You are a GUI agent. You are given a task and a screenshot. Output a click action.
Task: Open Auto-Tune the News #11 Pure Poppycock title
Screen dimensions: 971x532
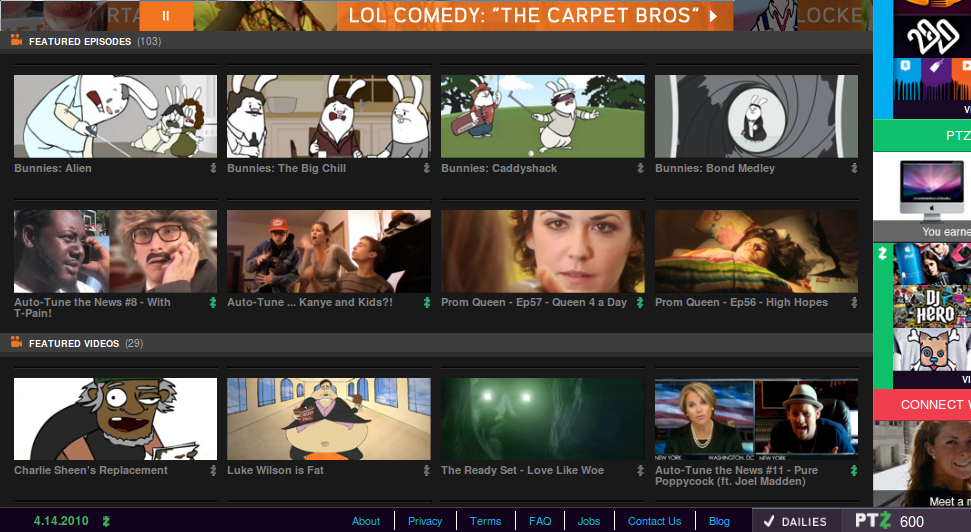(736, 476)
